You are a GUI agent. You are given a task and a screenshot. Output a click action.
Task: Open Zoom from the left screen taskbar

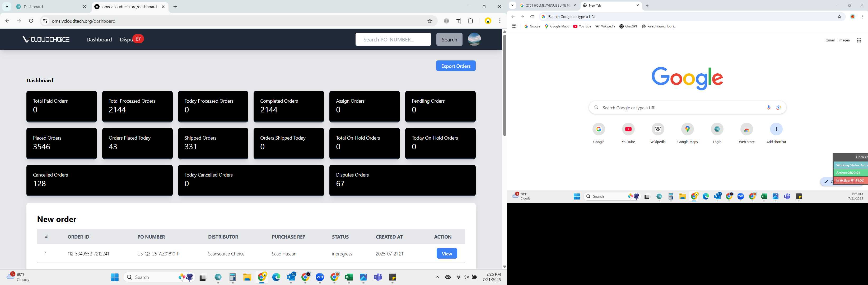pos(320,277)
